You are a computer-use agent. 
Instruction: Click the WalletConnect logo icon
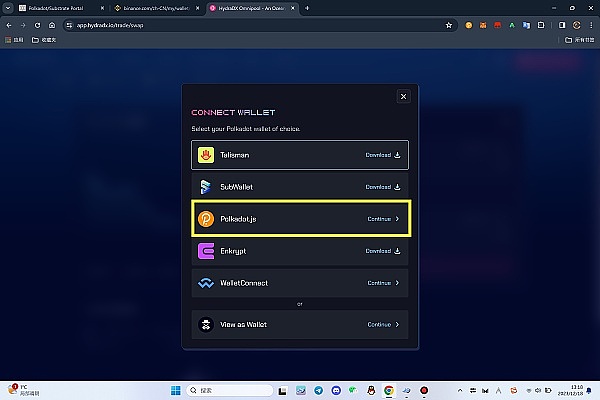(206, 283)
